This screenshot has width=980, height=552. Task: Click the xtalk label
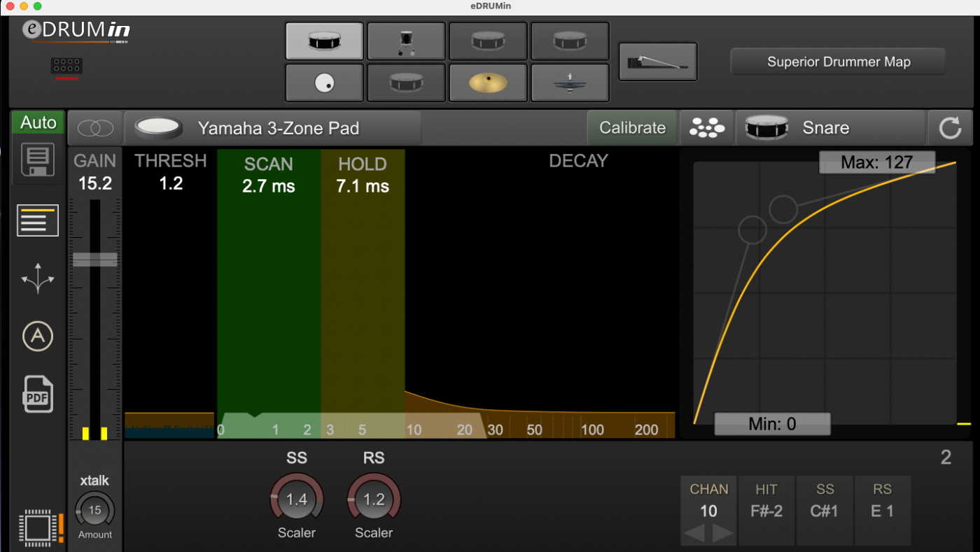[94, 481]
